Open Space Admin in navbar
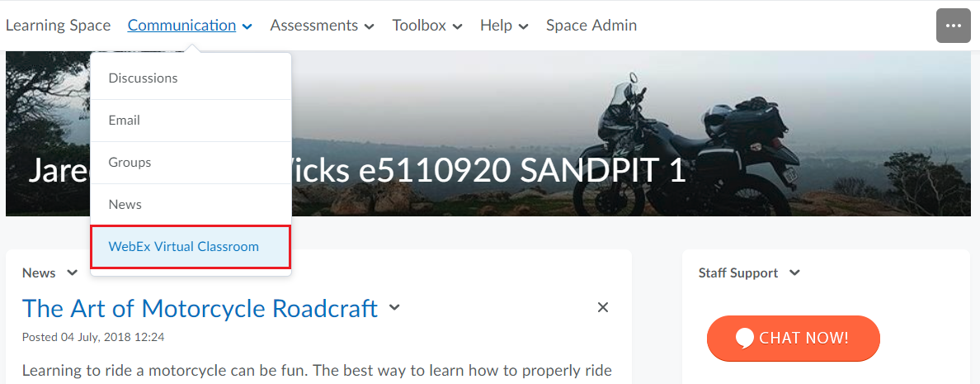Viewport: 980px width, 384px height. pyautogui.click(x=591, y=26)
